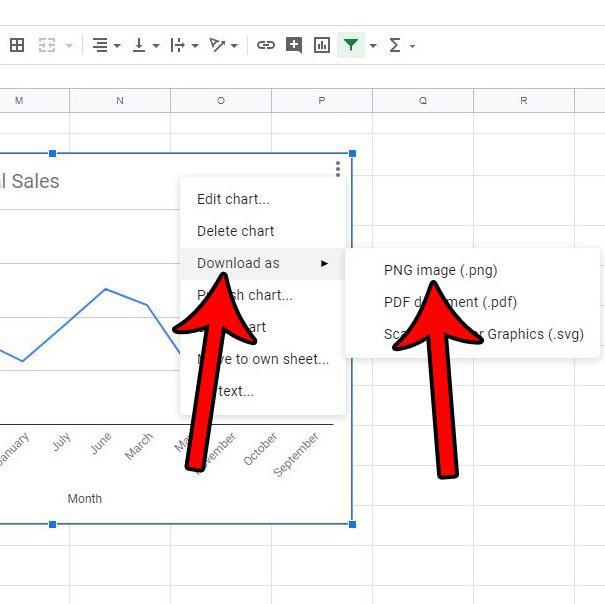Click the Merge cells icon
Image resolution: width=605 pixels, height=604 pixels.
[46, 45]
